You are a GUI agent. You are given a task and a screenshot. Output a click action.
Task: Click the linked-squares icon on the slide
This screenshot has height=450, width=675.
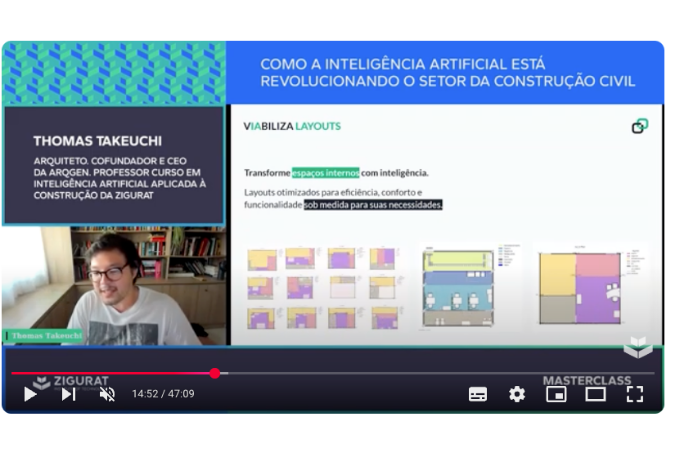click(640, 126)
